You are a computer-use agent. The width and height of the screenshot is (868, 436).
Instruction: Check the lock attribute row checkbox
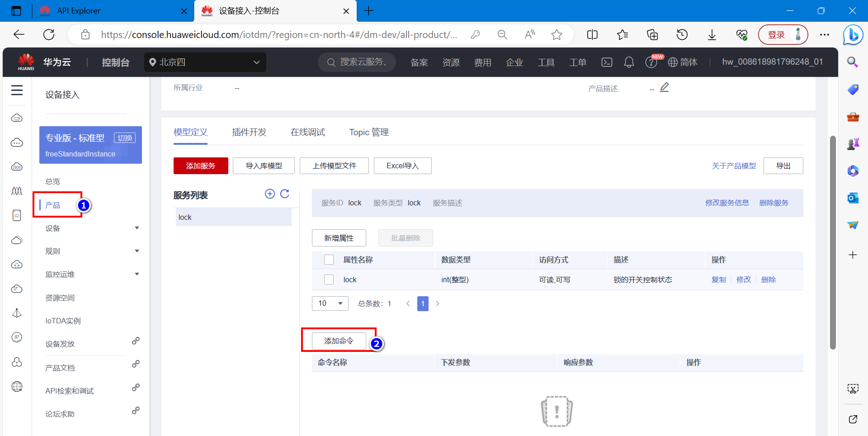pos(329,280)
